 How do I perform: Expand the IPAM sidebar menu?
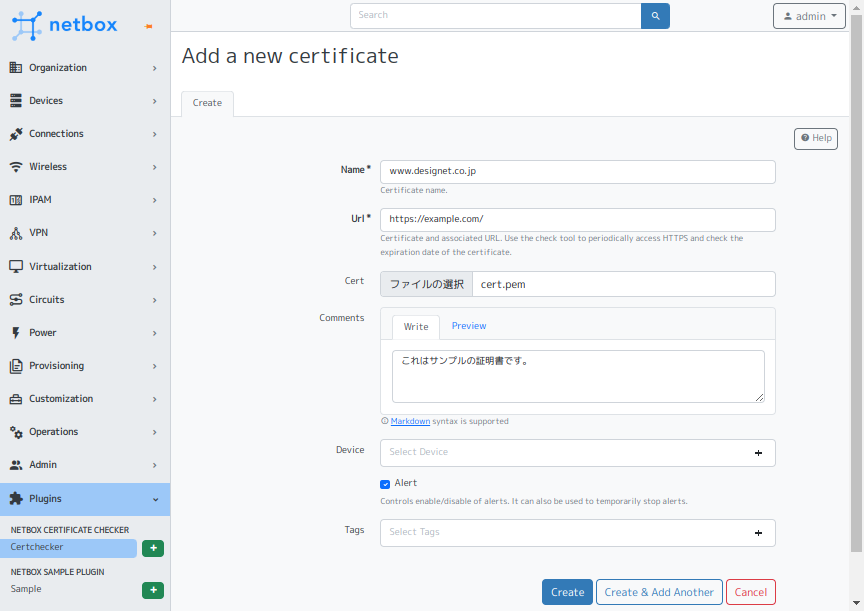(84, 200)
